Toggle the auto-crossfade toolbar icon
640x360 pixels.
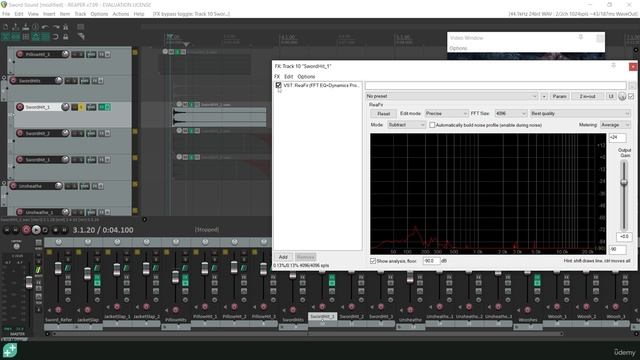tap(6, 37)
